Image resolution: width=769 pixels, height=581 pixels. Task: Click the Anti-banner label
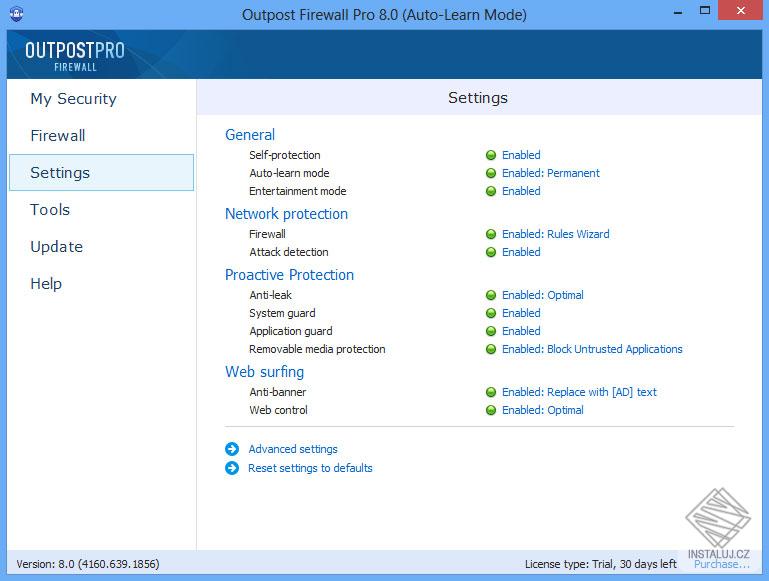[x=277, y=392]
